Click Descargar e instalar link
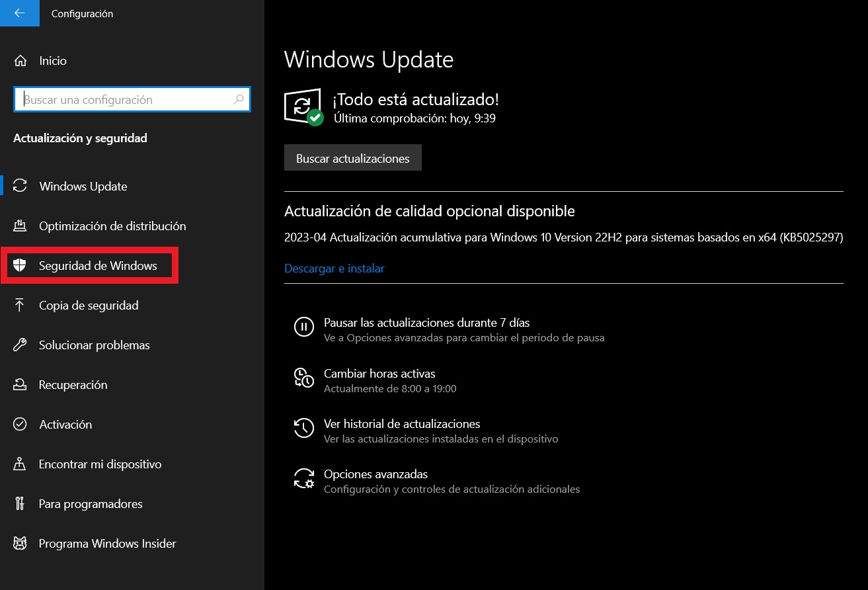Screen dimensions: 868x590 [335, 269]
